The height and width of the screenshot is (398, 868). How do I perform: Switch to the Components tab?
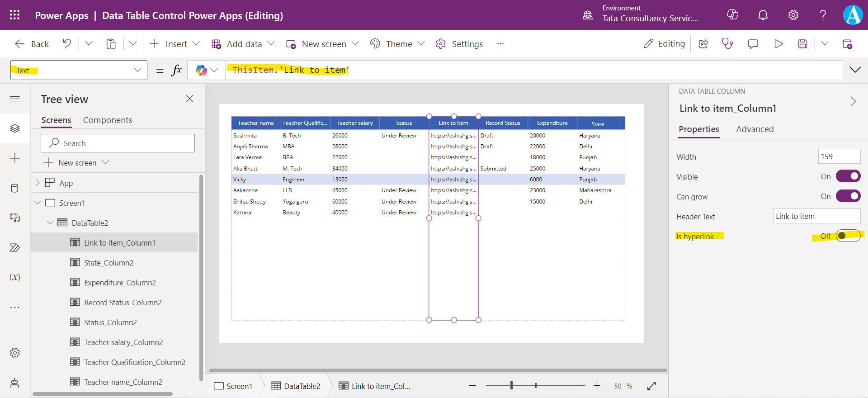point(108,120)
